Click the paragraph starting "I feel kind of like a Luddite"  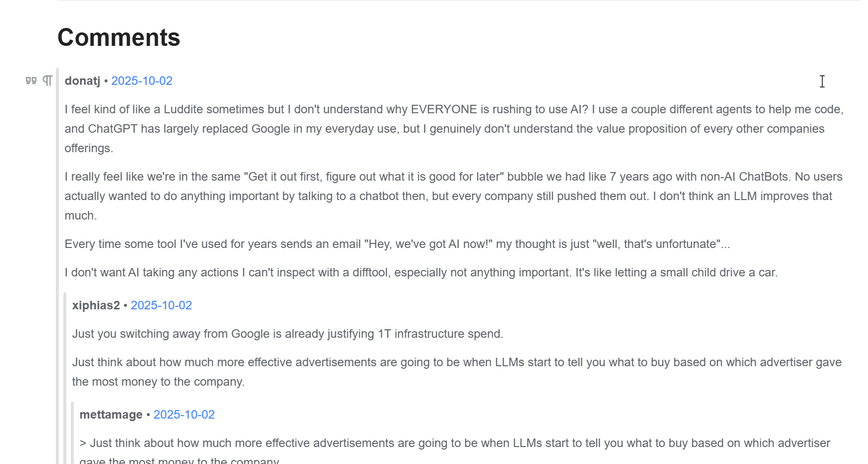[x=449, y=129]
